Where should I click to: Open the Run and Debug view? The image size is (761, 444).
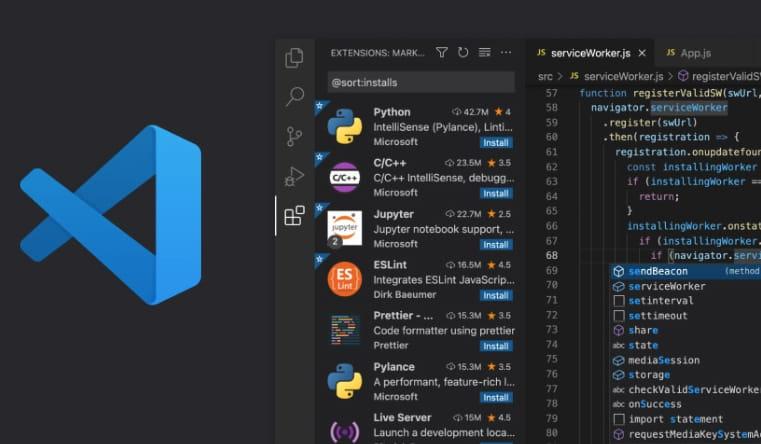[x=294, y=176]
